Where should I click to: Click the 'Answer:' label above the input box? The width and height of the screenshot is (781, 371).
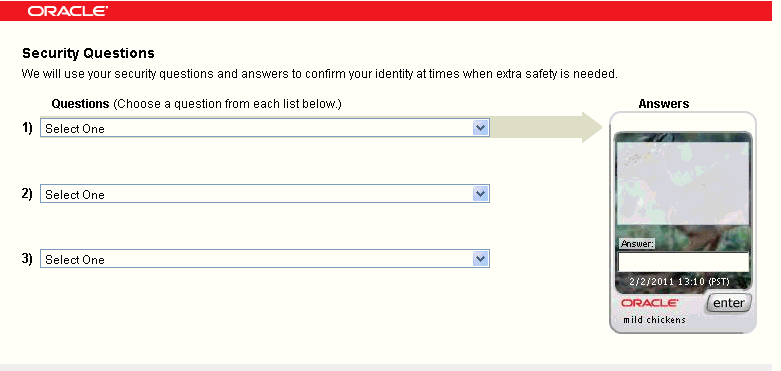(637, 244)
